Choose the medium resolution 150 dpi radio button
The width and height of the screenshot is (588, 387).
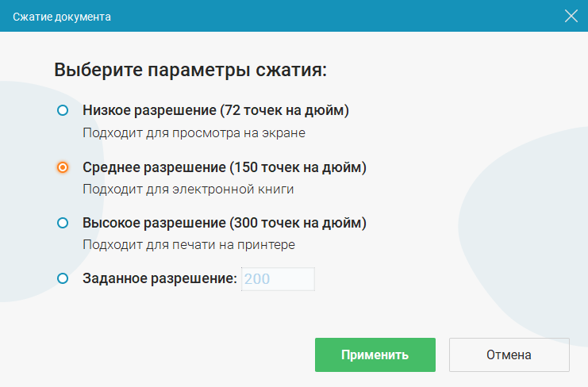coord(63,167)
